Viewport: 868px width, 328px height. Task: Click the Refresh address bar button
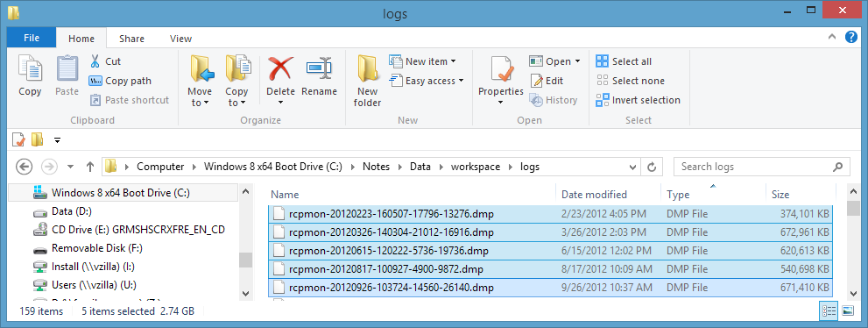652,167
